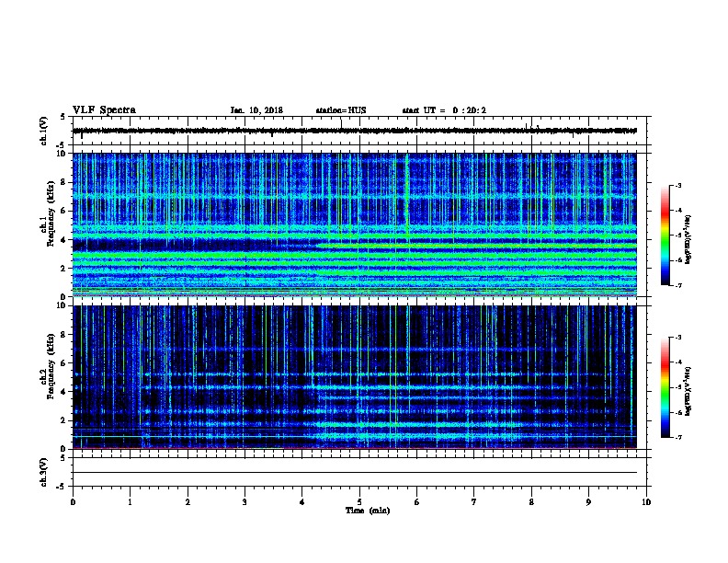Click the ch.2 colorbar log(PSD) unit label

click(x=688, y=391)
